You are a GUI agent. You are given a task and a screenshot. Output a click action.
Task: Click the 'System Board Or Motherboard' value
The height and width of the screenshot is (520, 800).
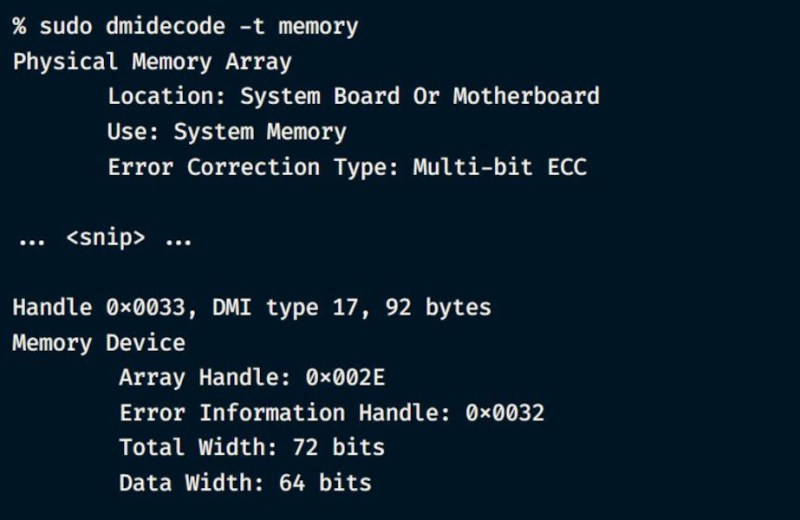(420, 97)
